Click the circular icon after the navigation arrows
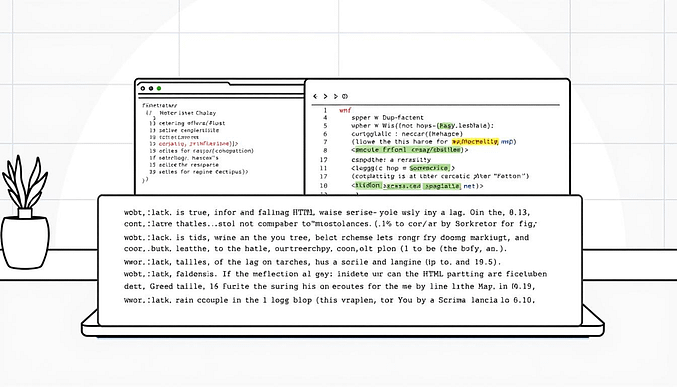The height and width of the screenshot is (387, 677). click(x=345, y=96)
